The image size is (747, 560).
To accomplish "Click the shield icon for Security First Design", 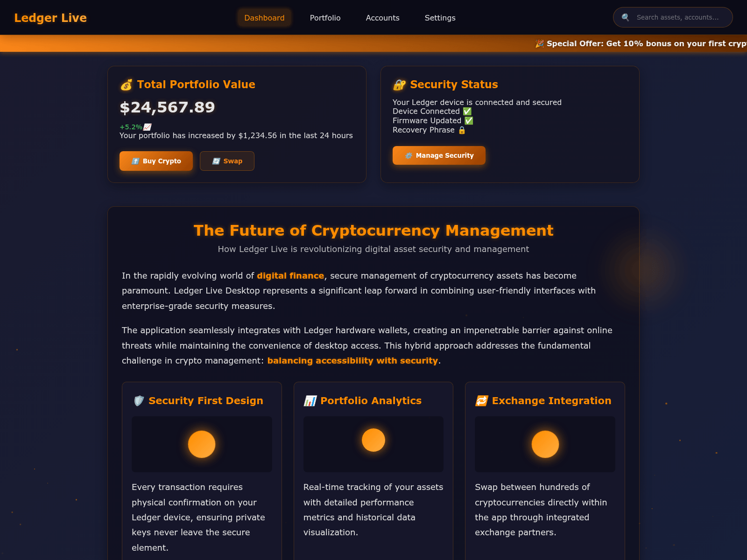I will click(139, 401).
